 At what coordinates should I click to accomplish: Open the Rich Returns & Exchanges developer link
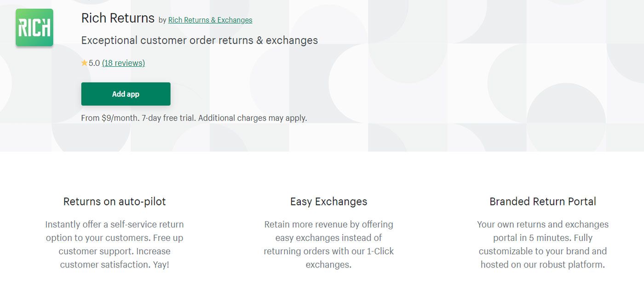[x=210, y=20]
